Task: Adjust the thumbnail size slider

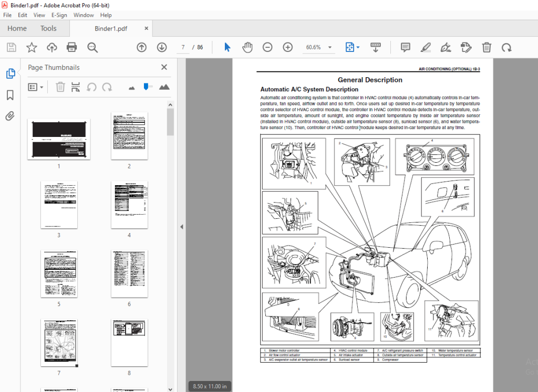Action: coord(147,87)
